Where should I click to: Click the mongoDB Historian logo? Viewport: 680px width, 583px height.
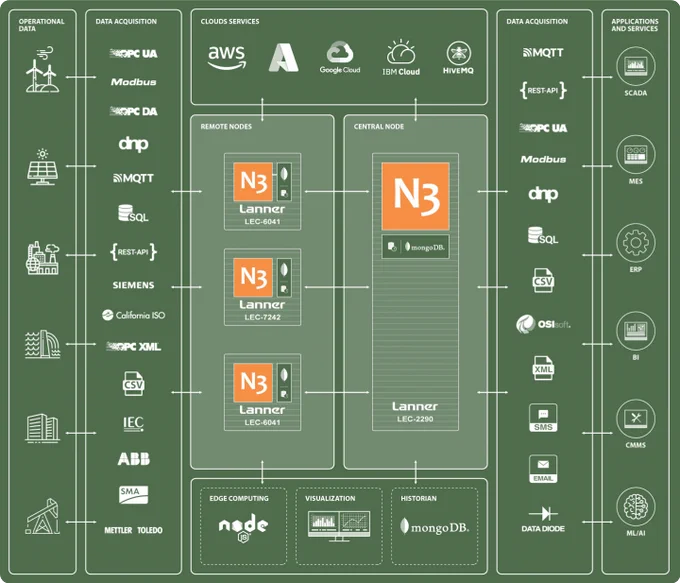pos(435,527)
